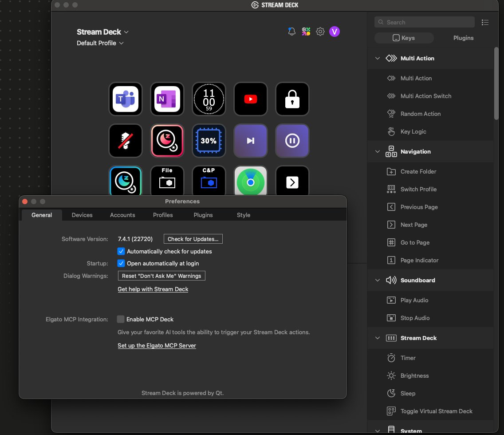Collapse the System category
The width and height of the screenshot is (504, 435).
(x=378, y=431)
